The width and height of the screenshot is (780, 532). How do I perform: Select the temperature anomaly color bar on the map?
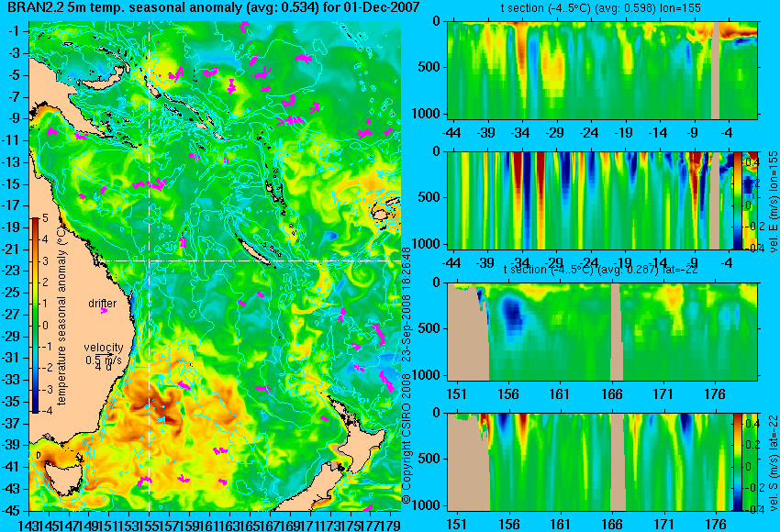[35, 316]
